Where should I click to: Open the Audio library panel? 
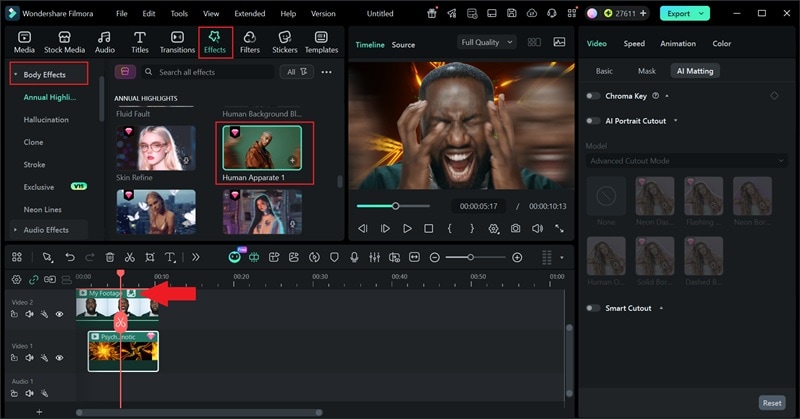[x=105, y=42]
